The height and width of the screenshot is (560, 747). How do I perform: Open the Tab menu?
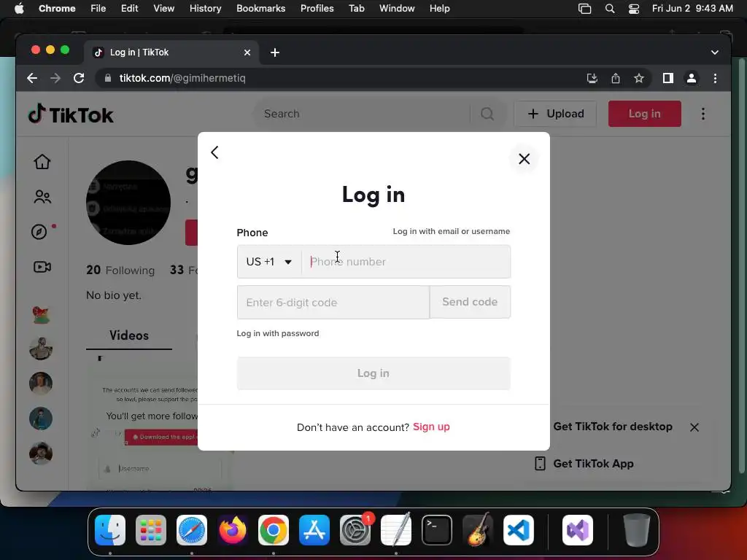pyautogui.click(x=356, y=8)
